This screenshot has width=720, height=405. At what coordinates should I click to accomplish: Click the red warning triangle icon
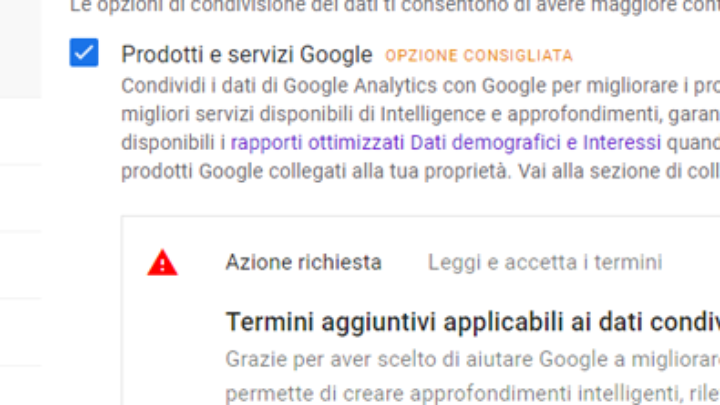(x=163, y=263)
